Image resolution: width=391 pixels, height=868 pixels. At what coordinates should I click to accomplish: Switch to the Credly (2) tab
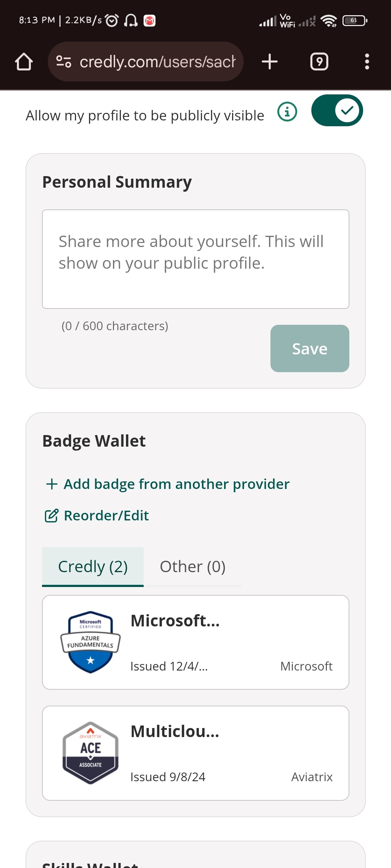(x=93, y=566)
